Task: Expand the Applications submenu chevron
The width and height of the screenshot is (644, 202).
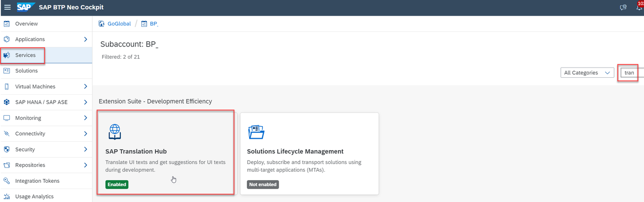Action: click(85, 39)
